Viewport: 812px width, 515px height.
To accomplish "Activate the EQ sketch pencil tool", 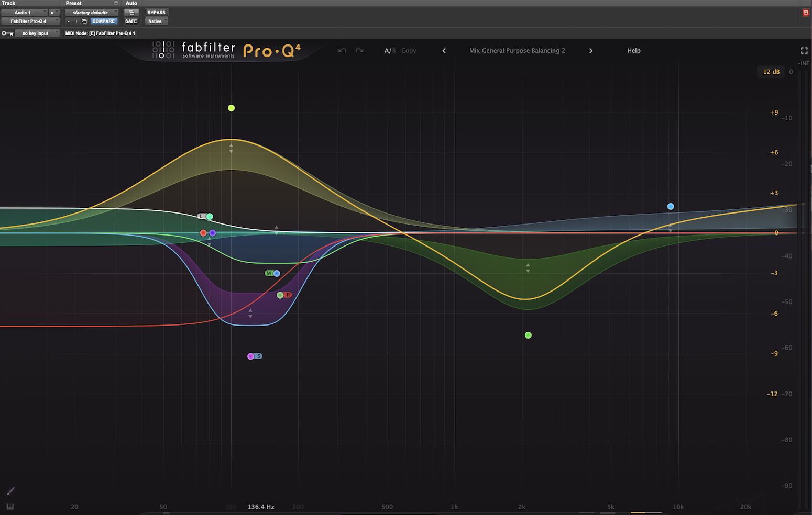I will 10,491.
